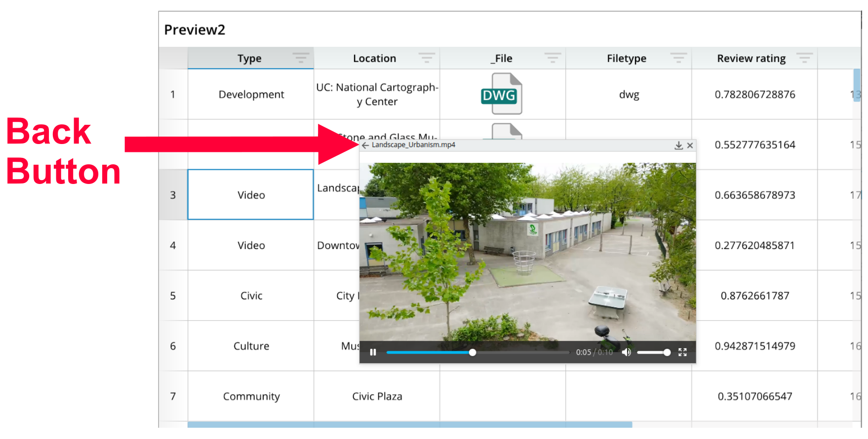Click the back arrow beside Landscape_Urbanism.mp4
This screenshot has width=868, height=439.
coord(365,146)
